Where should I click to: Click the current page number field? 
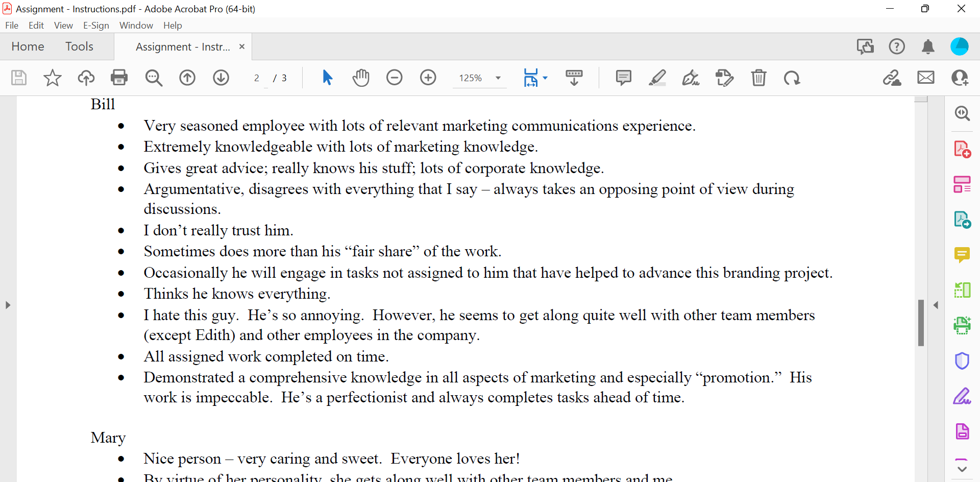[x=257, y=78]
